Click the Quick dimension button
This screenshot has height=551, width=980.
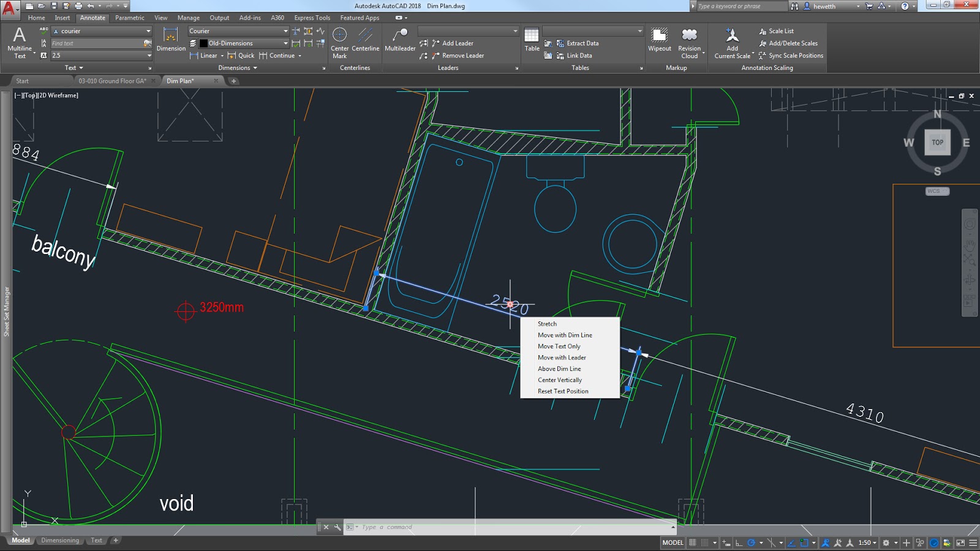tap(241, 56)
